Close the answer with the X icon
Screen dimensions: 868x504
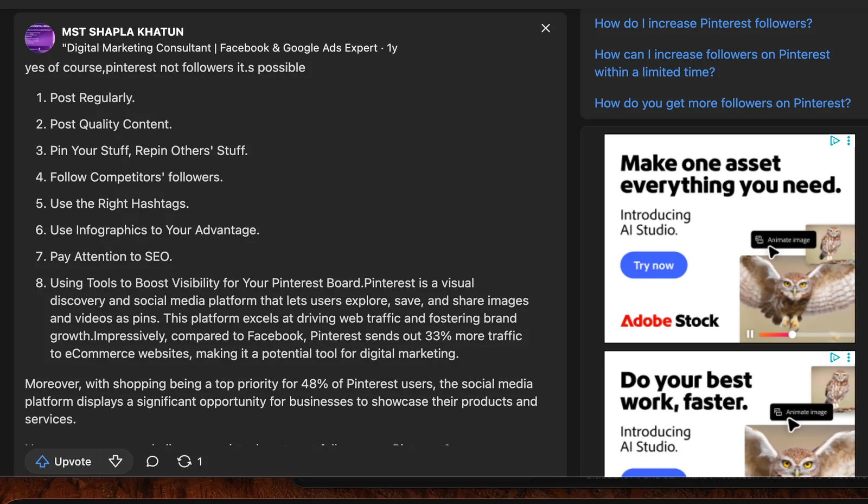pyautogui.click(x=546, y=28)
